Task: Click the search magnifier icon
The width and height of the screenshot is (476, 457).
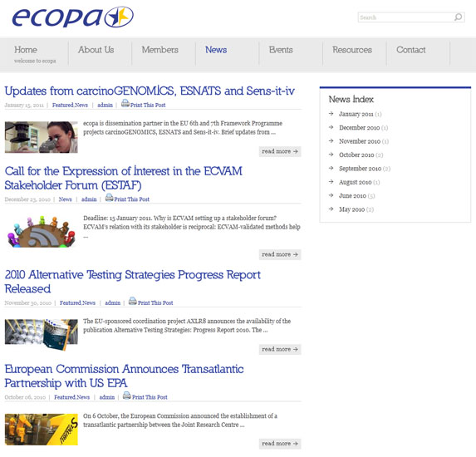Action: point(458,17)
